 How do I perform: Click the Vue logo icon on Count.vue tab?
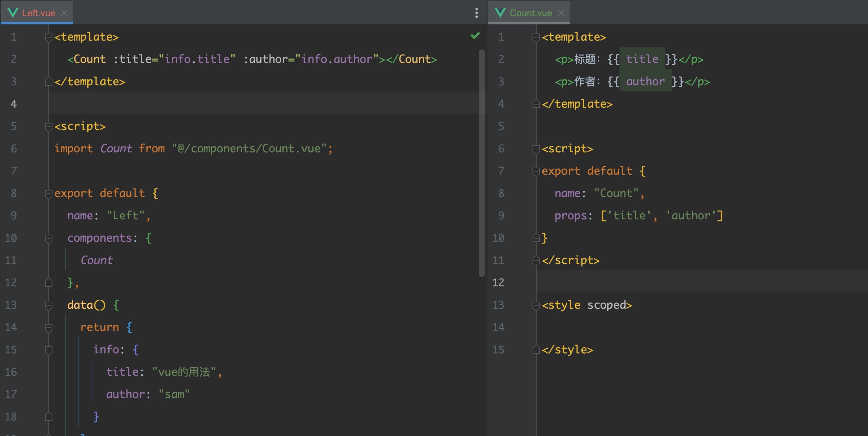point(500,13)
